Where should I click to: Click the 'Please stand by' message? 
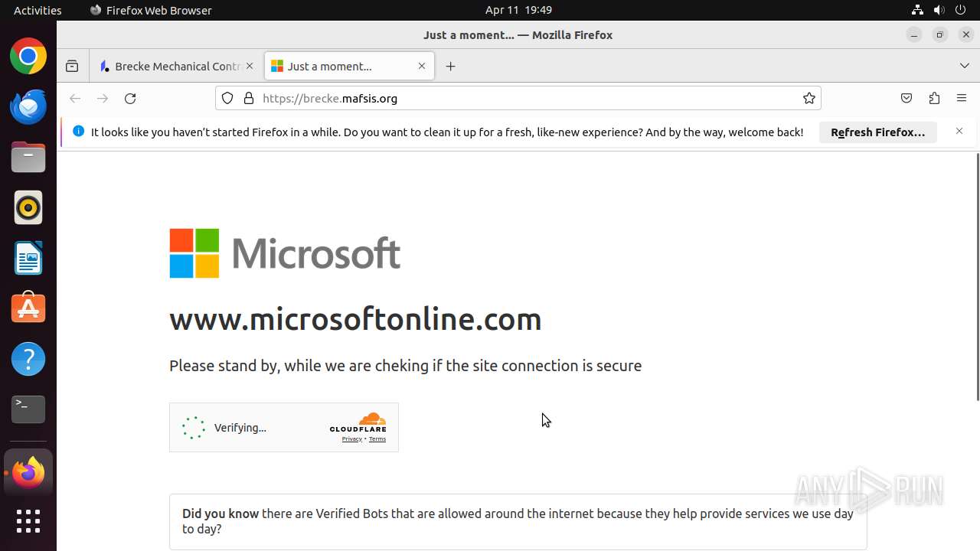point(405,366)
